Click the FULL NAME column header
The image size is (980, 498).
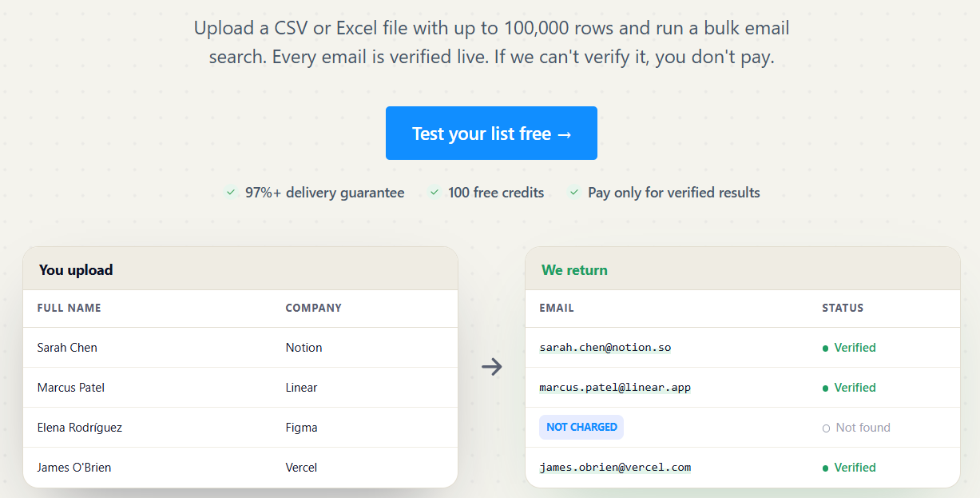pyautogui.click(x=69, y=308)
